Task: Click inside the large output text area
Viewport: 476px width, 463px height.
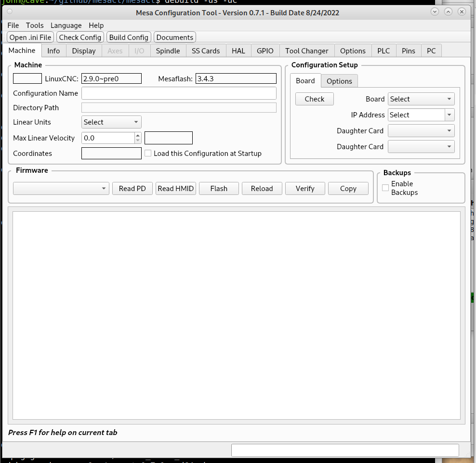Action: [x=236, y=315]
